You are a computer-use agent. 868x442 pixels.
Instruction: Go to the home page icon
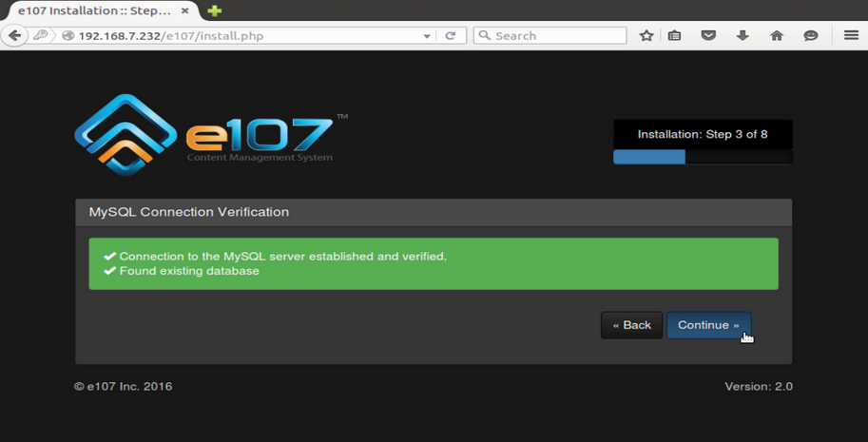[x=777, y=35]
